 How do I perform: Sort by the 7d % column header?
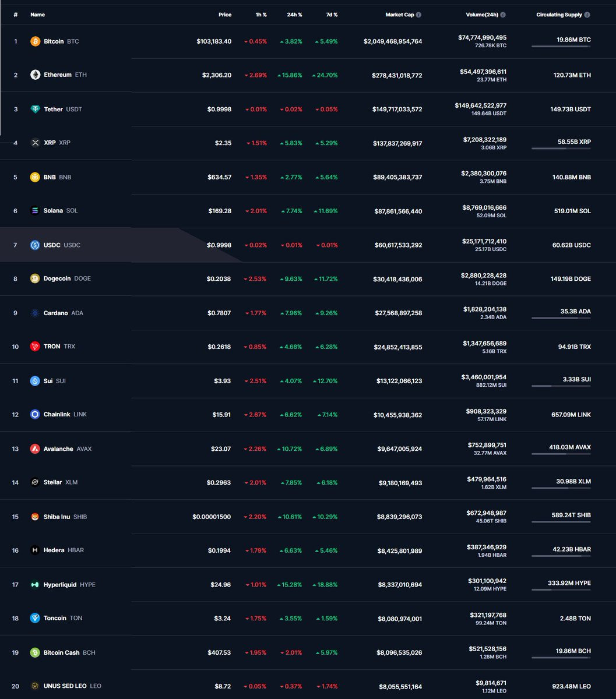point(332,15)
